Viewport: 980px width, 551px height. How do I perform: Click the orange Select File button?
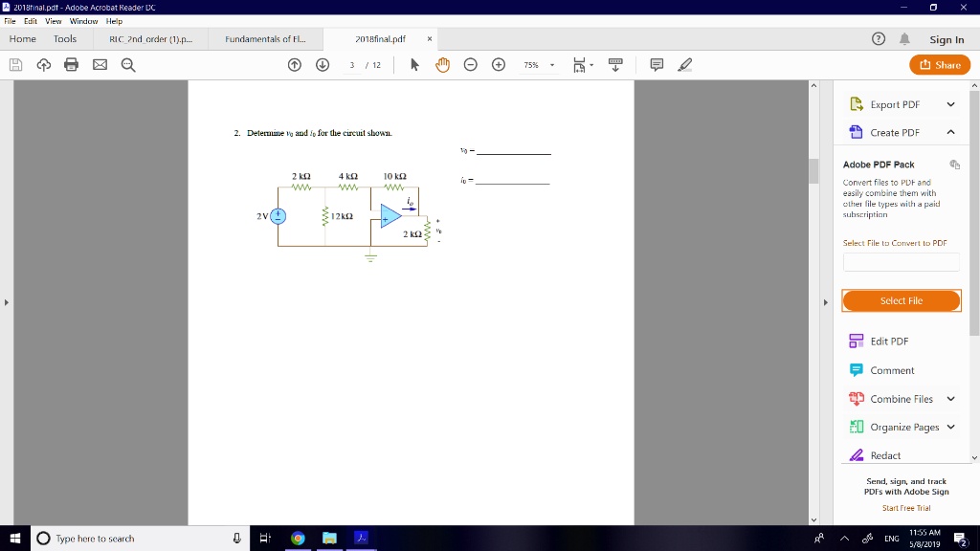coord(901,300)
